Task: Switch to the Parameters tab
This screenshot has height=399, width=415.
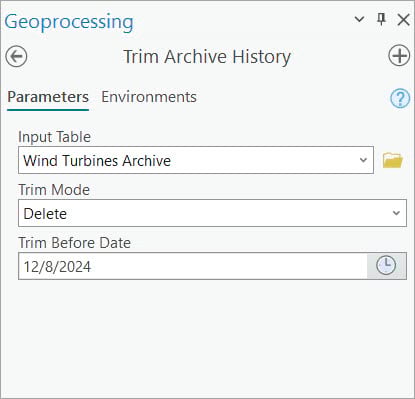Action: (48, 97)
